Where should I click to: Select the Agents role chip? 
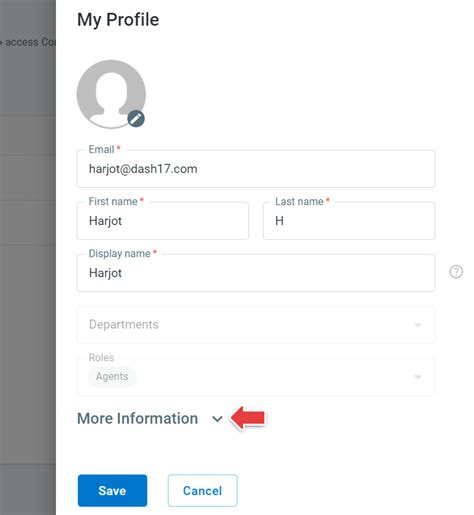(x=112, y=377)
